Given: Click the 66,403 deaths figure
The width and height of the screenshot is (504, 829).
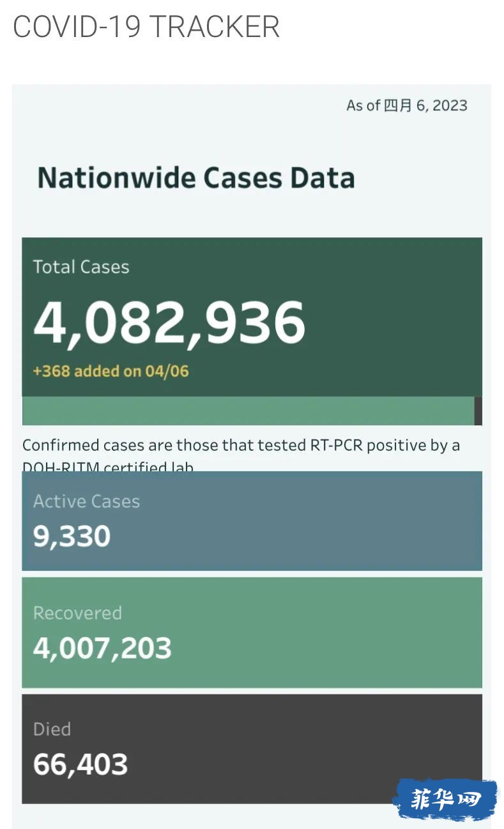Looking at the screenshot, I should click(x=80, y=764).
